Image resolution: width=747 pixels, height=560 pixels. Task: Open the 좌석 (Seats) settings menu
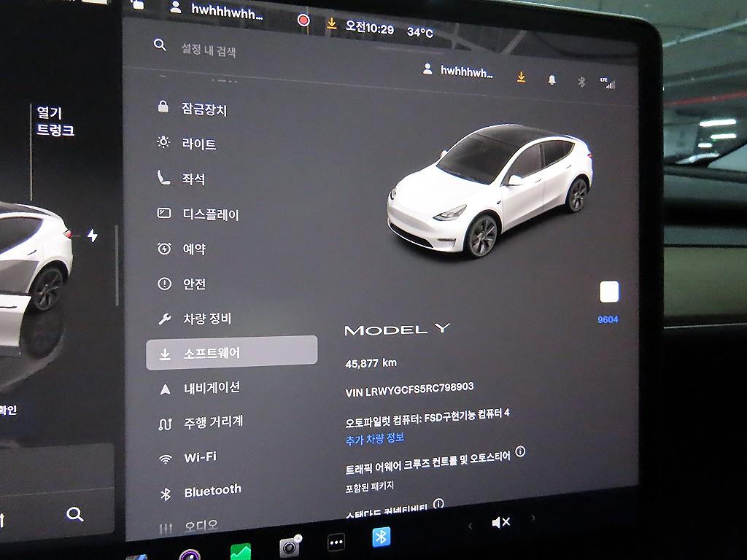pos(182,179)
